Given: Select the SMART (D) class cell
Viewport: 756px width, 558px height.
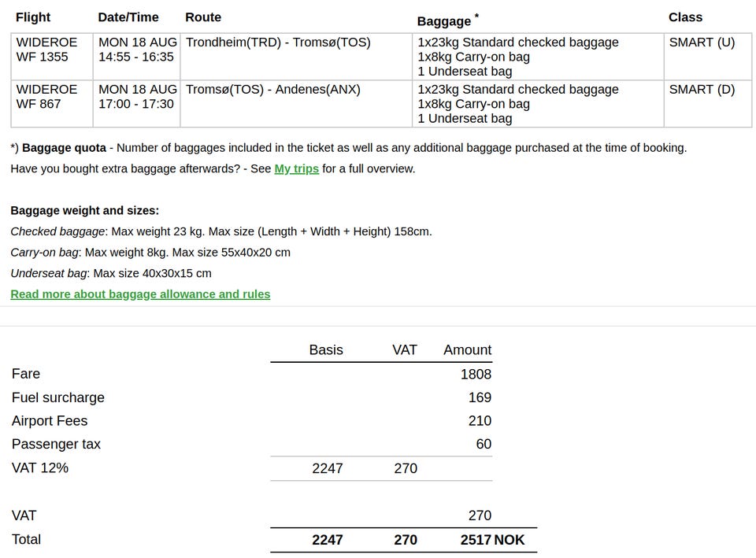Looking at the screenshot, I should tap(702, 90).
